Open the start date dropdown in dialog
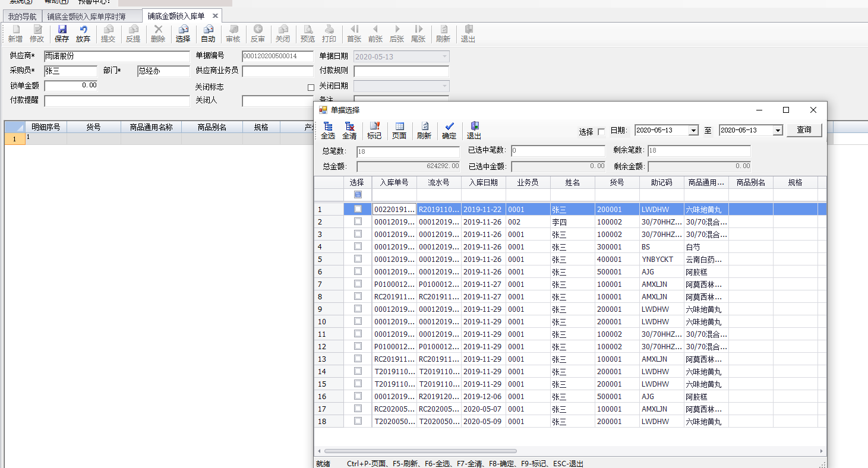Screen dimensions: 868x468 [x=693, y=130]
